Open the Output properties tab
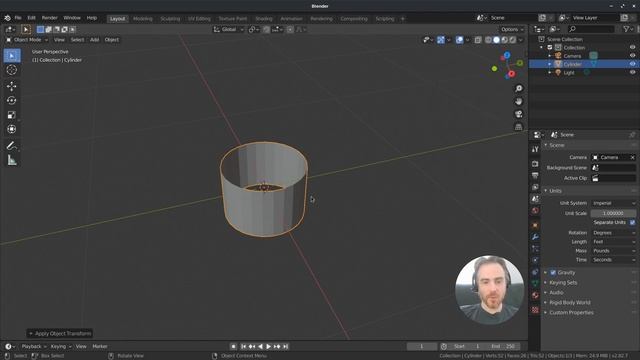 coord(535,176)
